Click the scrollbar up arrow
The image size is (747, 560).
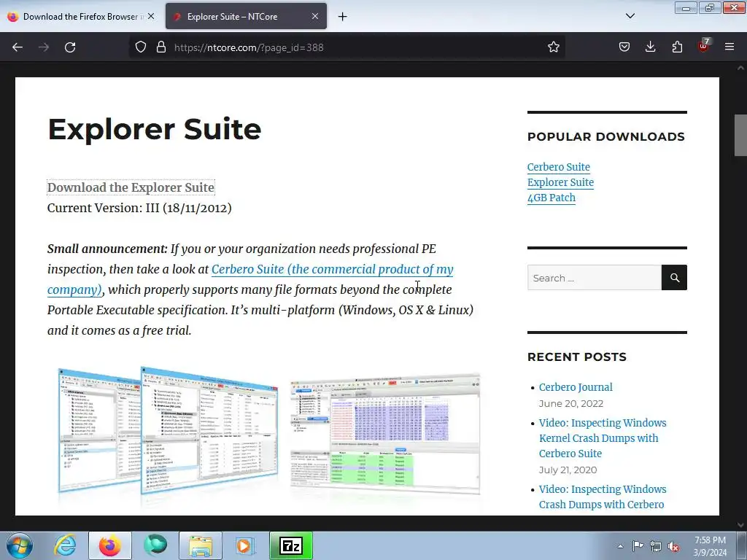coord(740,68)
